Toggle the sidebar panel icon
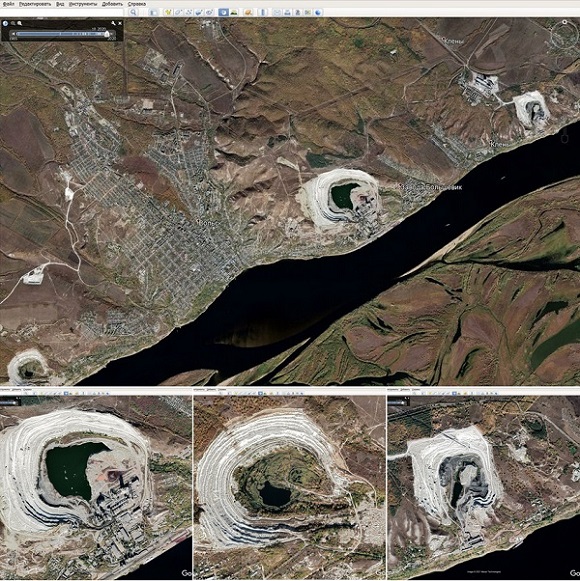 pos(153,13)
